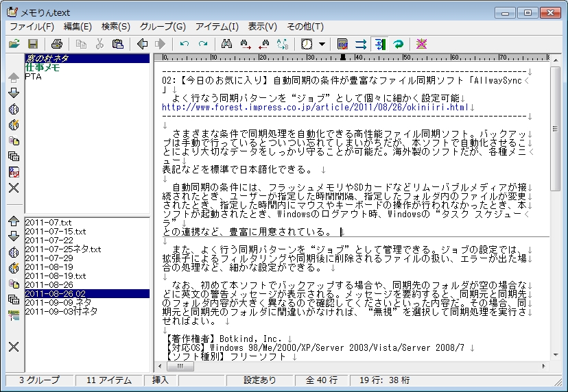Click the find next binoculars icon

click(x=246, y=44)
